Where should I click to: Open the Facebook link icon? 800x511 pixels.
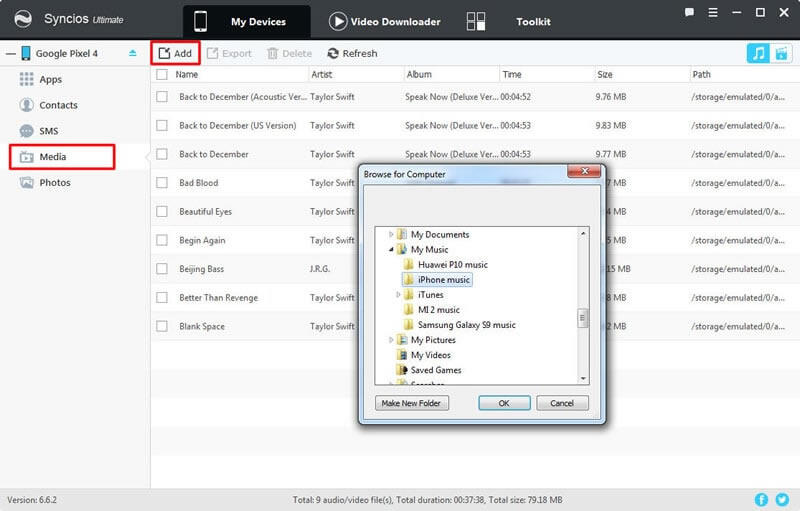click(762, 499)
